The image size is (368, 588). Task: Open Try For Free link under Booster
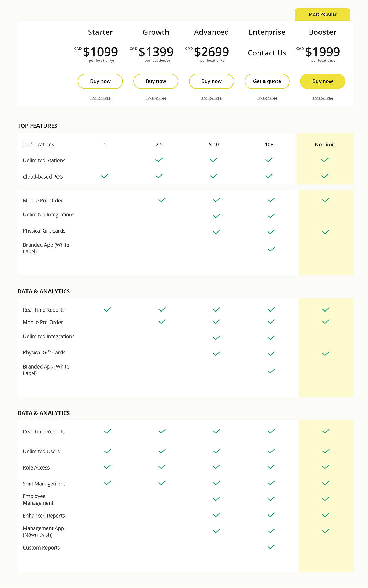click(x=322, y=98)
